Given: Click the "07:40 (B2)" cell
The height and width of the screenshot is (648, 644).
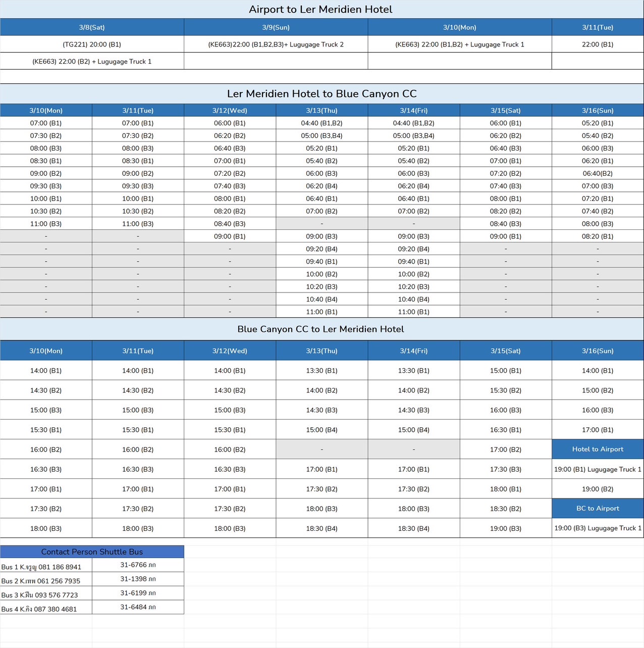Looking at the screenshot, I should coord(598,211).
